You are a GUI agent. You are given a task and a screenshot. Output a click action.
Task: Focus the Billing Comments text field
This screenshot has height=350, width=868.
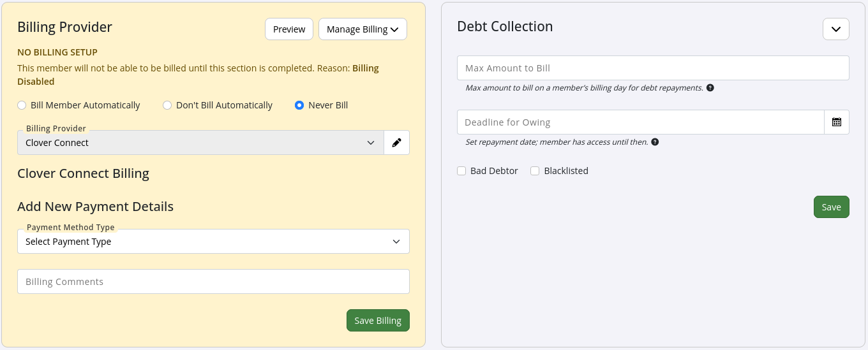pos(213,282)
